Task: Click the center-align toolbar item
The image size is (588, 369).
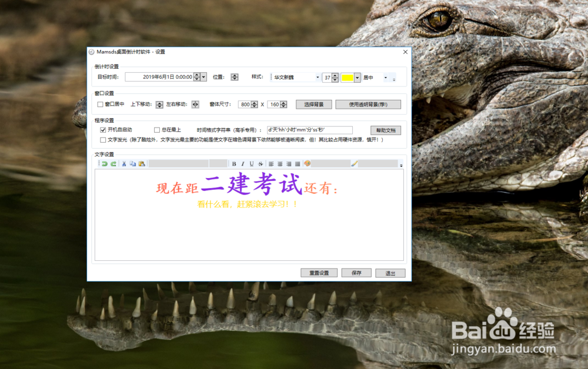Action: click(x=279, y=163)
